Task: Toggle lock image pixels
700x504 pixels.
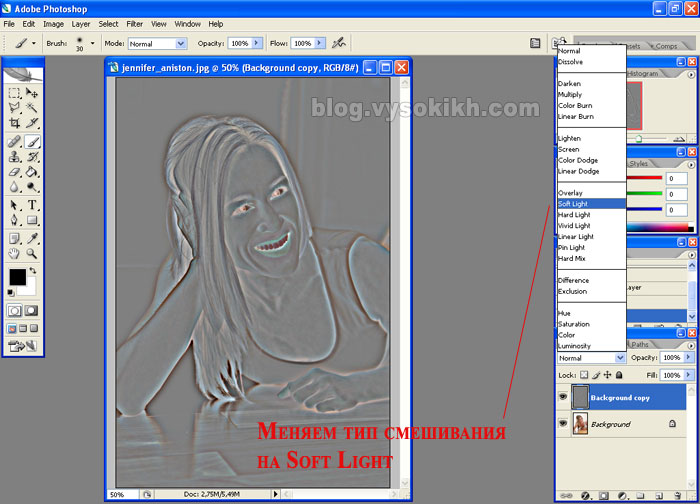Action: (x=596, y=375)
